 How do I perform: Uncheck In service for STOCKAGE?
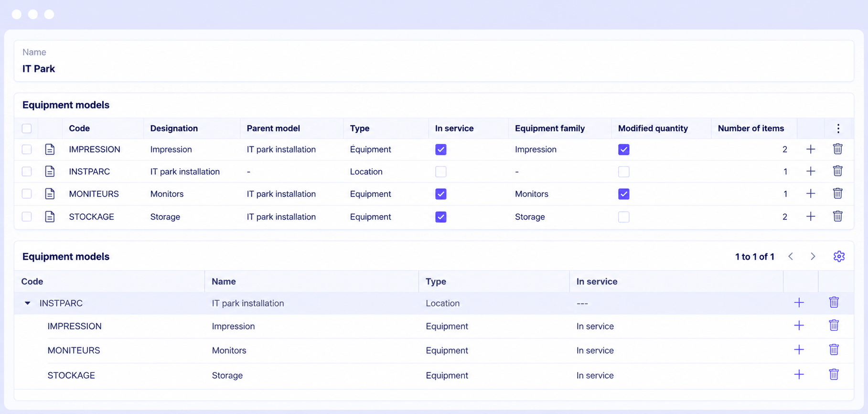(x=441, y=217)
